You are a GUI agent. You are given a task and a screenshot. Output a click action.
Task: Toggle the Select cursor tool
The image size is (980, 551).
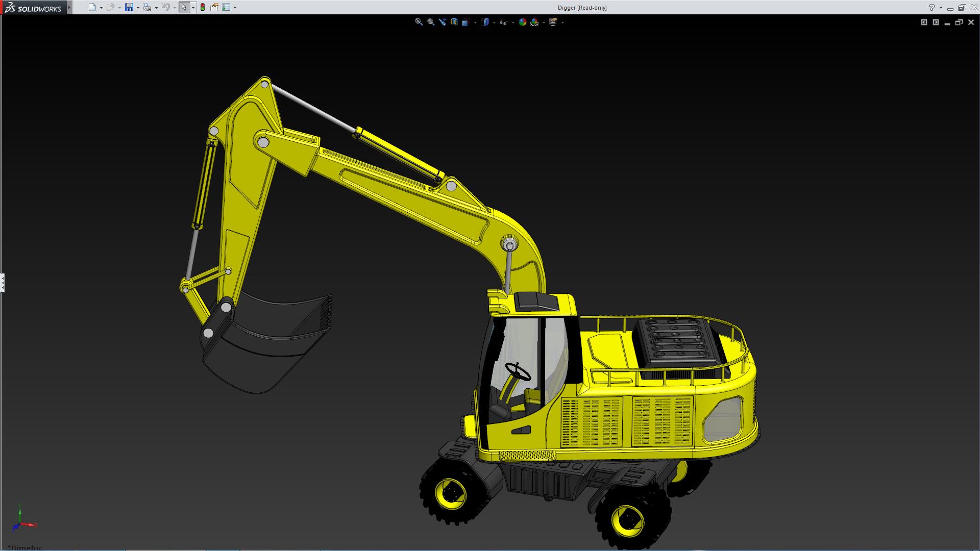[184, 7]
